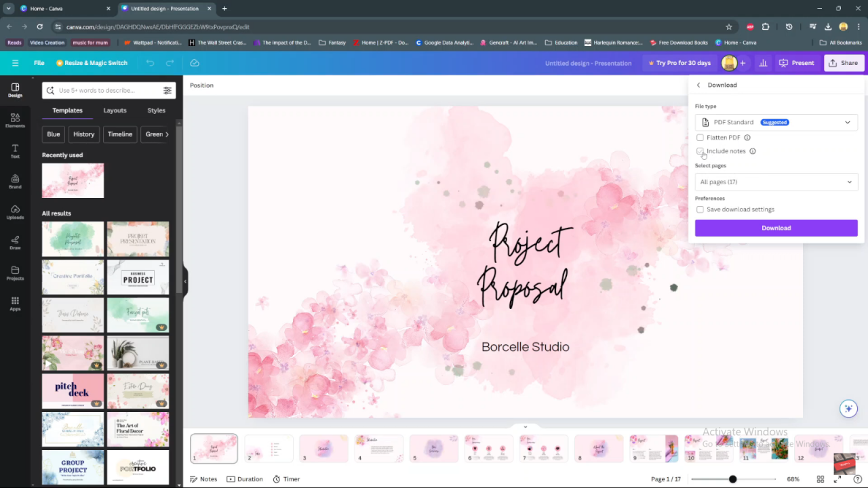Select the Blue filter chip
This screenshot has width=868, height=488.
(54, 134)
